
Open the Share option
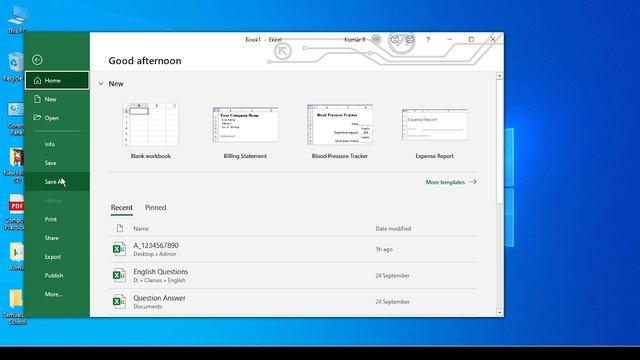[x=57, y=238]
